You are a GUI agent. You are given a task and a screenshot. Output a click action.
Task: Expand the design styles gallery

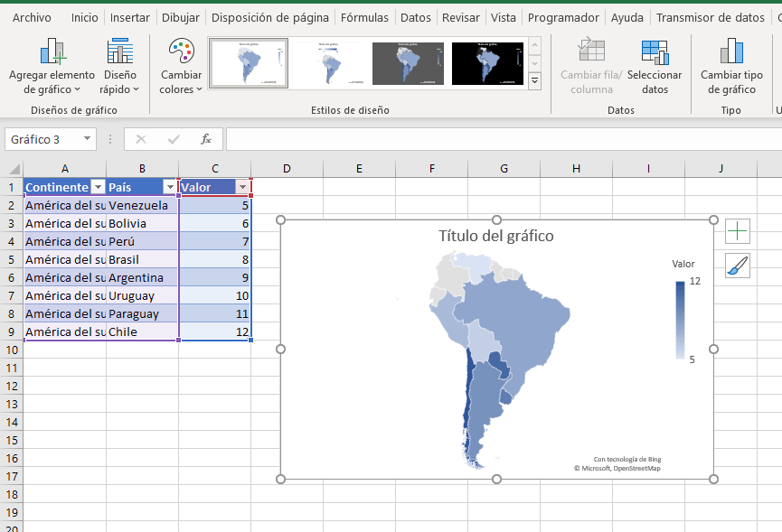tap(534, 80)
